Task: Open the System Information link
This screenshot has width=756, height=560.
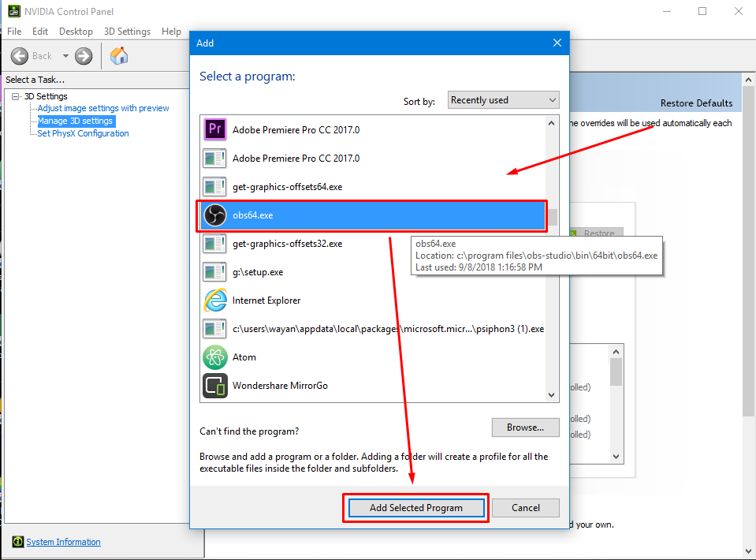Action: click(63, 542)
